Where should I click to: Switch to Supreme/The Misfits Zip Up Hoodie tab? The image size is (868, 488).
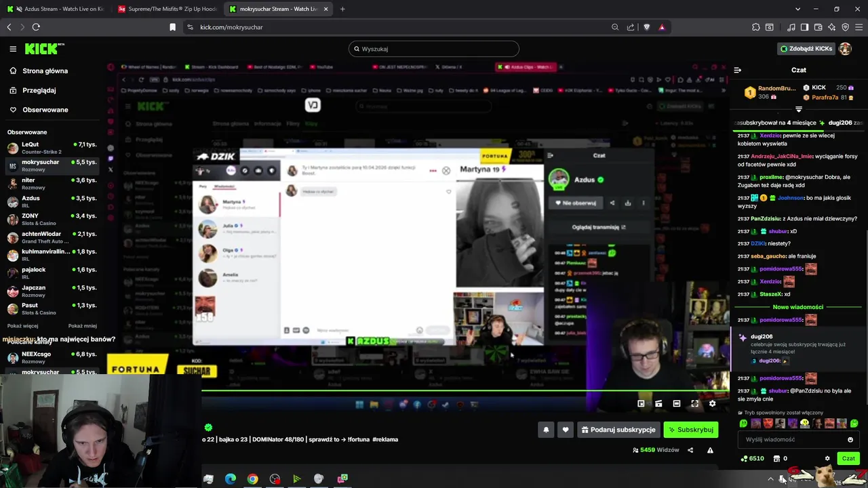pos(167,9)
